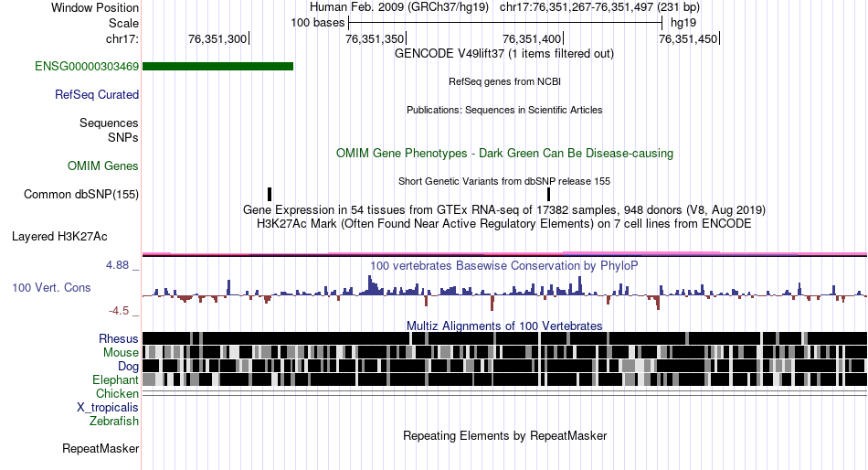
Task: Select the Elephant alignment row label
Action: [x=115, y=379]
